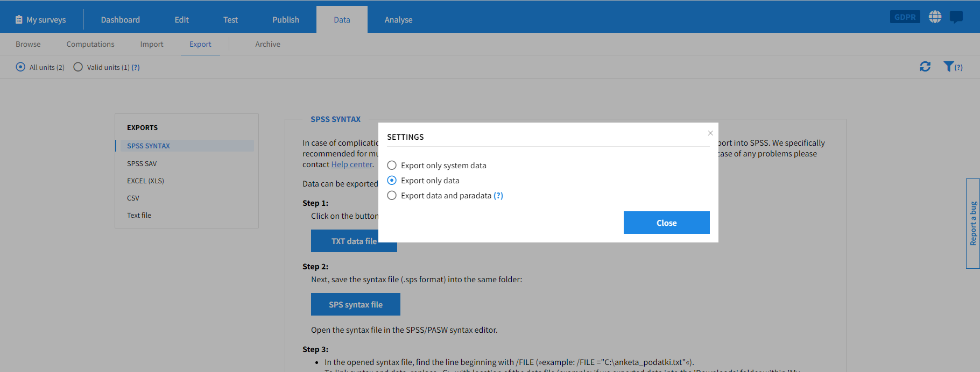The image size is (980, 372).
Task: Select Export only system data
Action: 392,166
